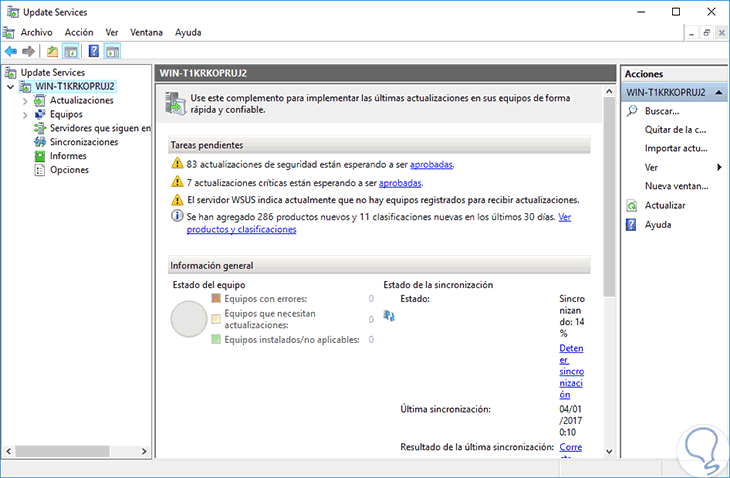Image resolution: width=730 pixels, height=478 pixels.
Task: Click the green Actualizar refresh icon
Action: [632, 205]
